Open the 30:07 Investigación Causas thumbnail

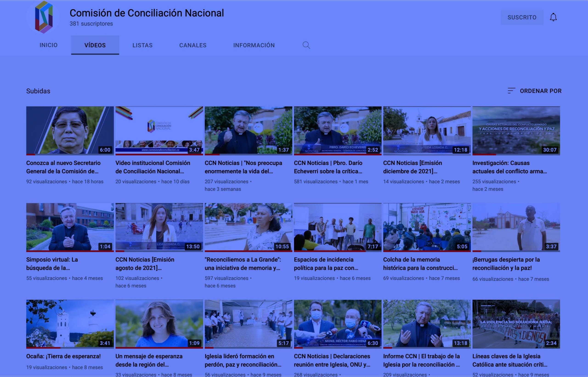tap(516, 131)
